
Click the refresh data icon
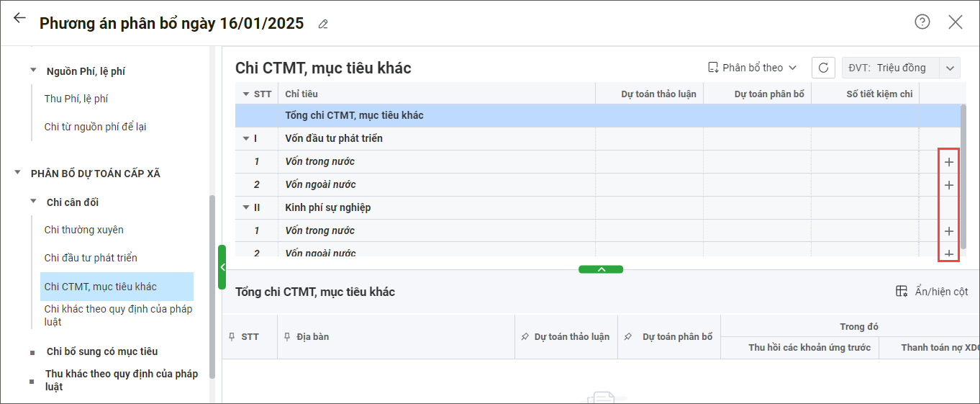point(823,68)
